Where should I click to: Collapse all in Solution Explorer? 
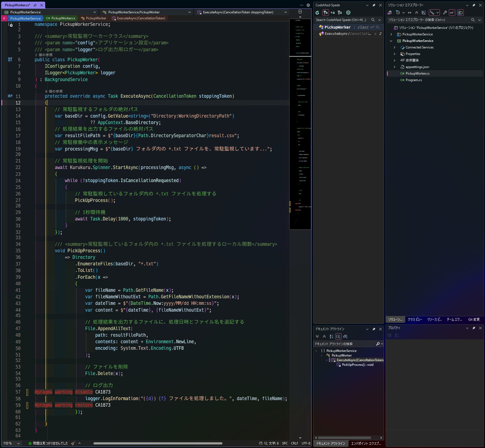417,13
